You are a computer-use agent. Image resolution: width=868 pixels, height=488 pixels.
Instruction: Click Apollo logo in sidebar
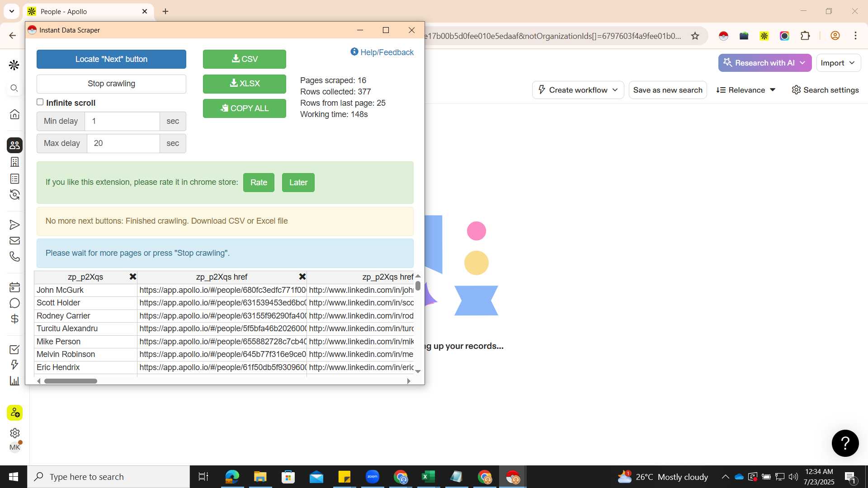click(x=14, y=65)
